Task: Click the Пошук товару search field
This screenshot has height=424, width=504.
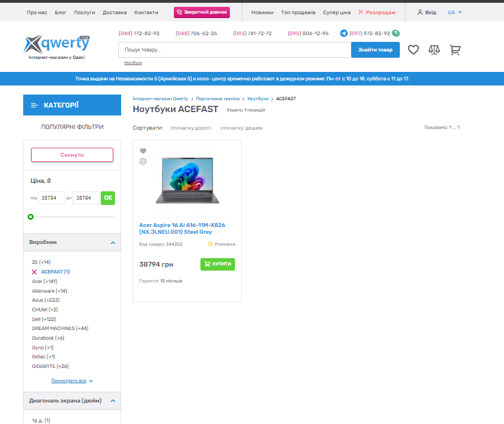Action: pyautogui.click(x=234, y=50)
